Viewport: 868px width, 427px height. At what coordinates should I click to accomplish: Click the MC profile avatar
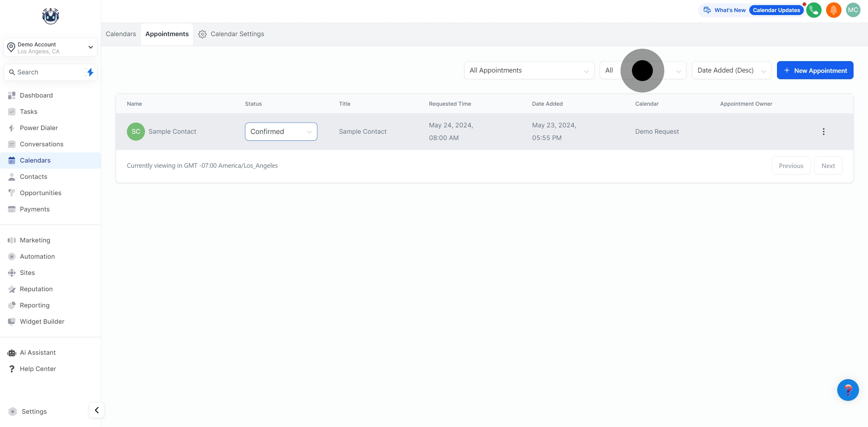pyautogui.click(x=853, y=10)
